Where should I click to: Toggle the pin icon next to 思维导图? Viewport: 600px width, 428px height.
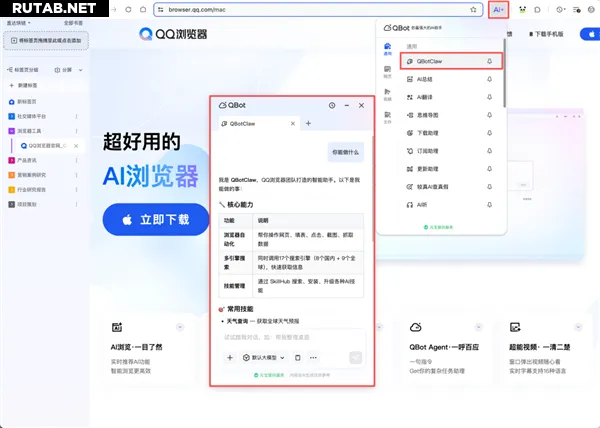point(489,115)
